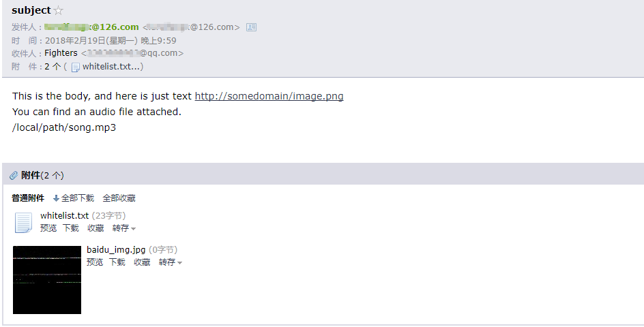644x327 pixels.
Task: Download whitelist.txt with 下载
Action: (x=71, y=228)
